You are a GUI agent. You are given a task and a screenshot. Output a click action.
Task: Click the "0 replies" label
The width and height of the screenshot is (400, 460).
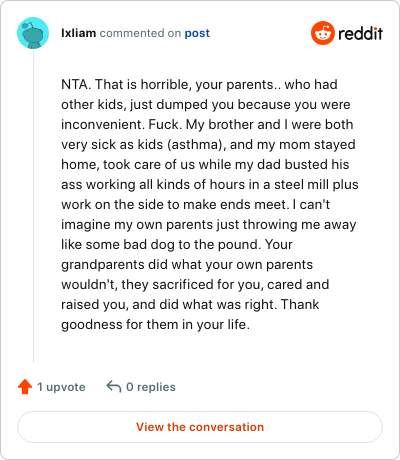pyautogui.click(x=151, y=387)
